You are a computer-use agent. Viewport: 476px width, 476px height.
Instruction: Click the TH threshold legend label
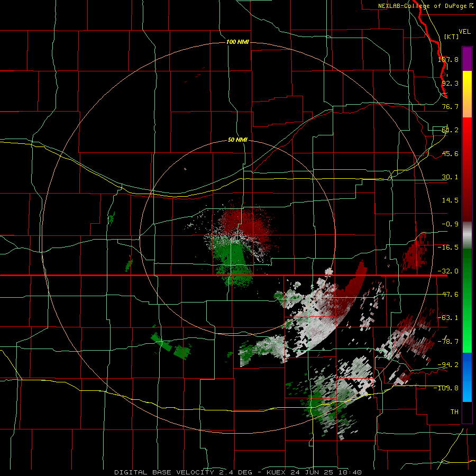pyautogui.click(x=454, y=412)
